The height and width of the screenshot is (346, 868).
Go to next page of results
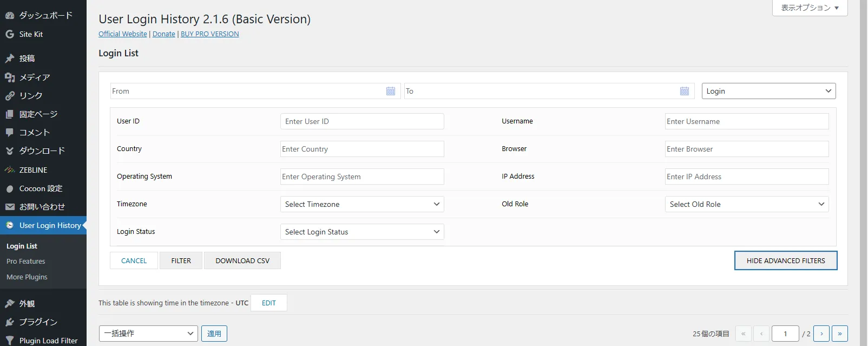[x=821, y=334]
